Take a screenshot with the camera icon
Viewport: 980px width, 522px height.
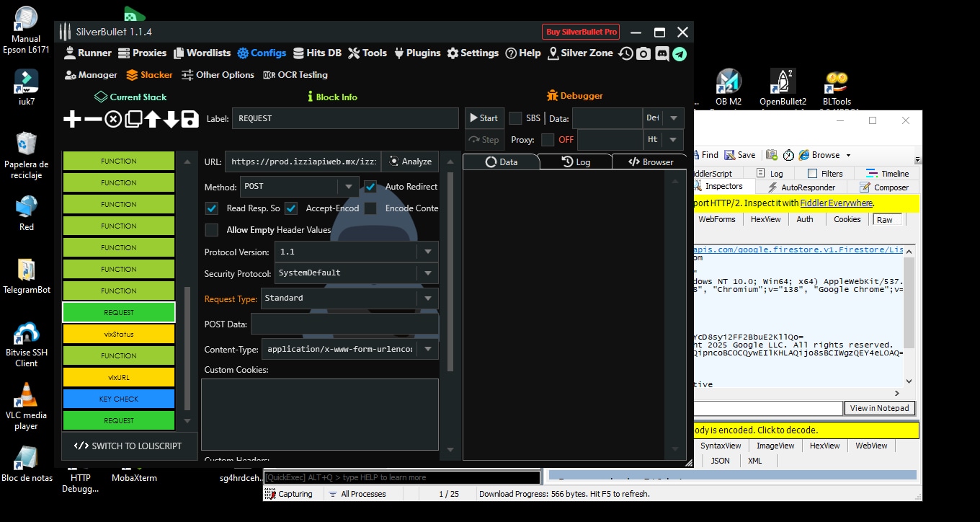pyautogui.click(x=643, y=53)
